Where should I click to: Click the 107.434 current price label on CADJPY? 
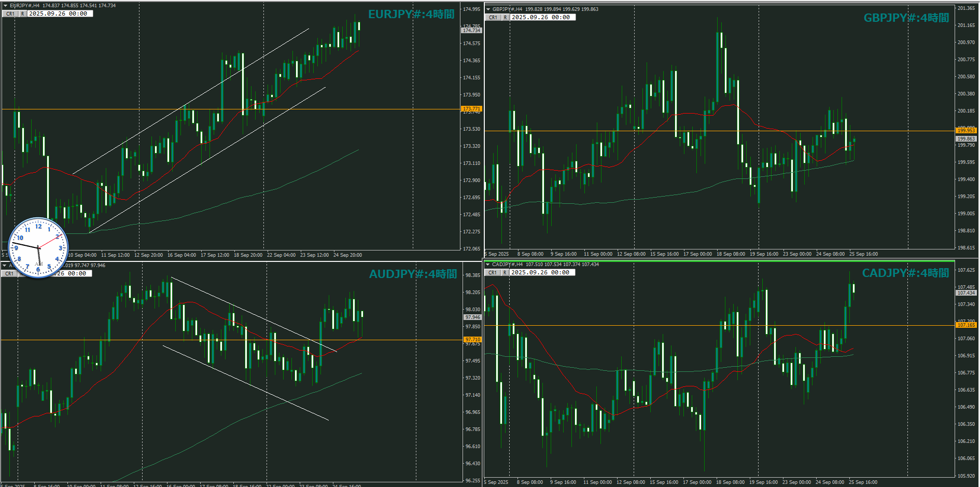point(966,293)
